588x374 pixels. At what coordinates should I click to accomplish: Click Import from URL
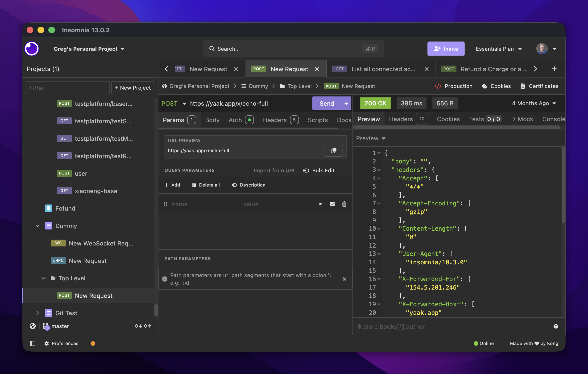point(275,170)
